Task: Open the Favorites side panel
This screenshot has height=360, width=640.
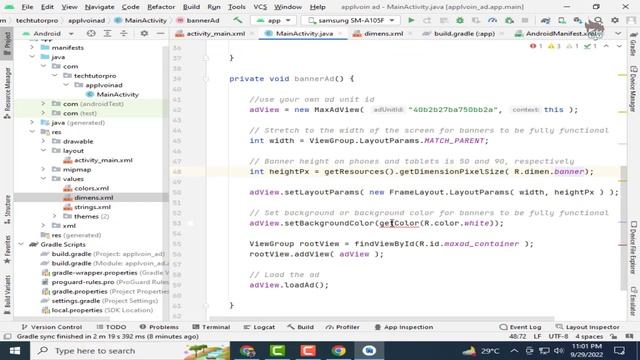Action: (7, 249)
